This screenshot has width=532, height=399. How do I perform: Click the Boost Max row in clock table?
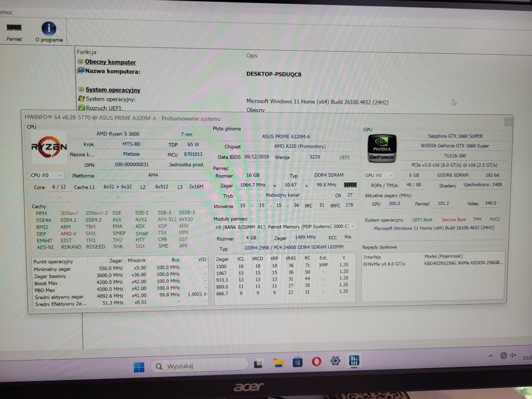coord(120,282)
